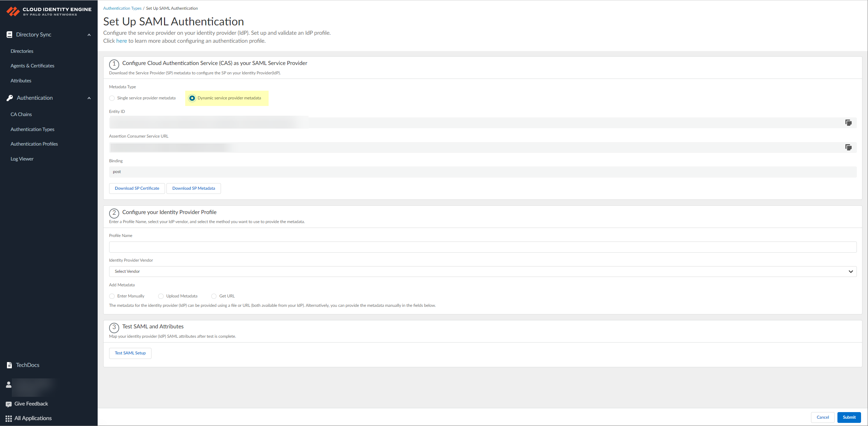
Task: Click the Test SAML Setup button
Action: click(130, 353)
